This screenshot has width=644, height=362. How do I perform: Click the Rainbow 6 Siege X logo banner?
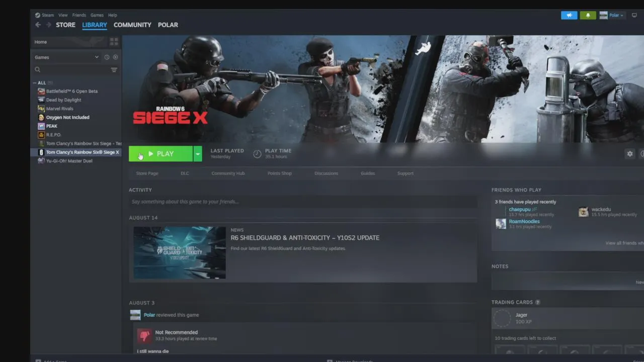tap(170, 116)
